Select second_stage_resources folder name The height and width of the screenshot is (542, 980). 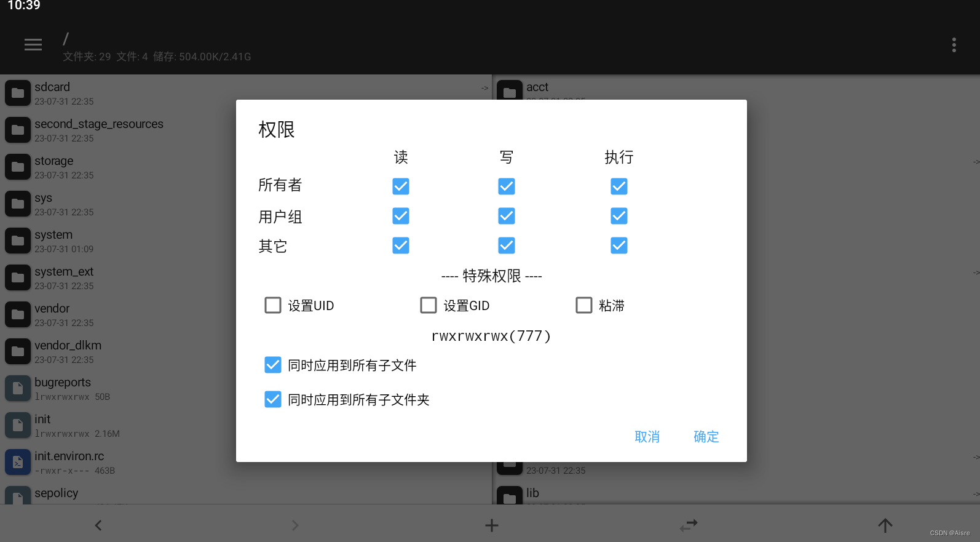[x=99, y=124]
